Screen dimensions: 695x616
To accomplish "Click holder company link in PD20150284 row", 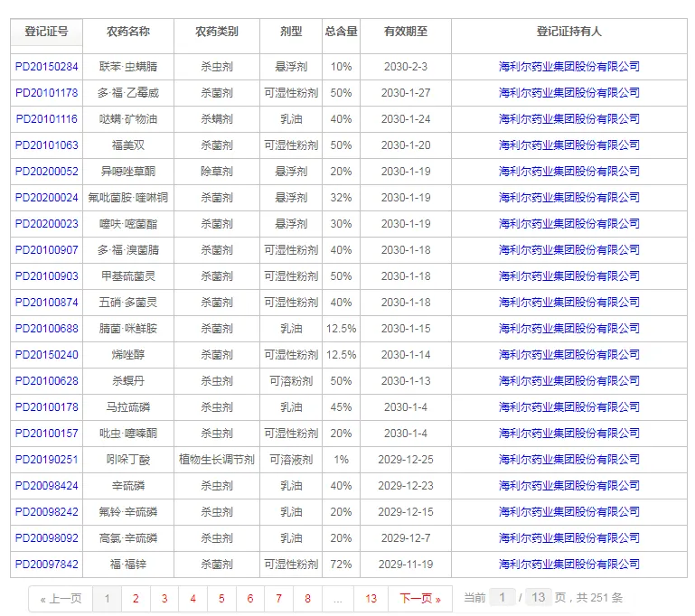I will 569,67.
